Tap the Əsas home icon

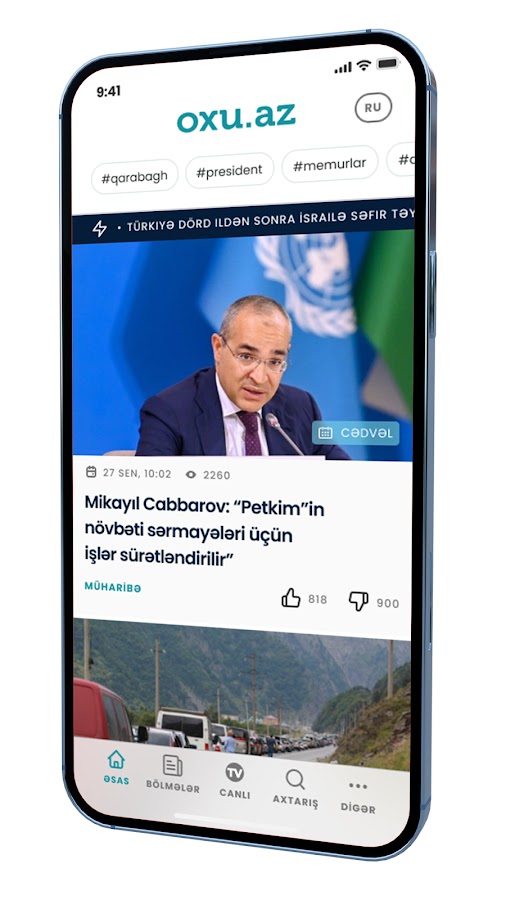pos(116,759)
